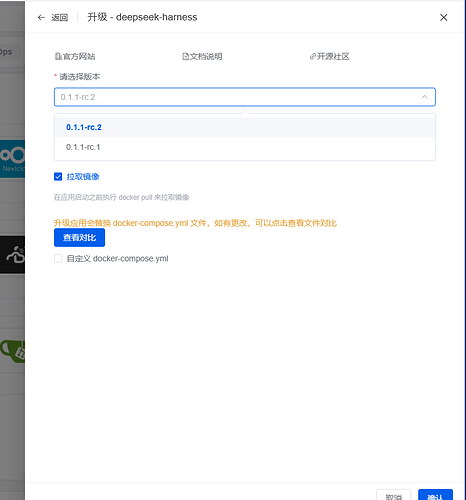Click the 查看对比 button

[79, 237]
